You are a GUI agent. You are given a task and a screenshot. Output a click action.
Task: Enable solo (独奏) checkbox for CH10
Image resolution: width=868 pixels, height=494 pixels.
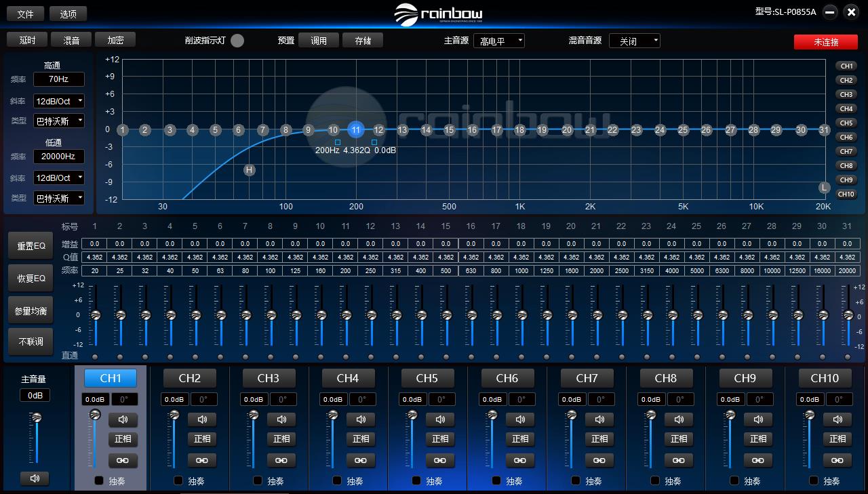coord(814,480)
